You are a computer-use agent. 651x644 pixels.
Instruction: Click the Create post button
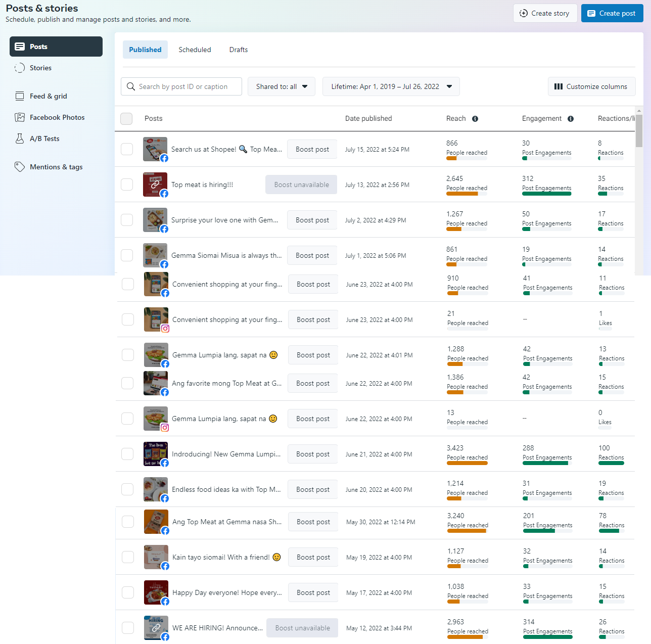coord(612,13)
